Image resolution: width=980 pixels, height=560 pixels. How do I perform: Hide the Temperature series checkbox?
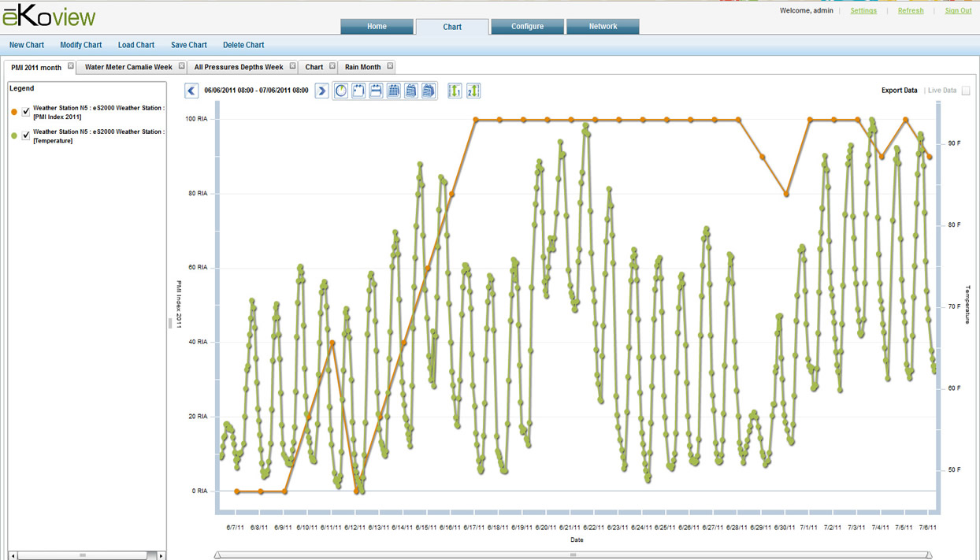26,136
